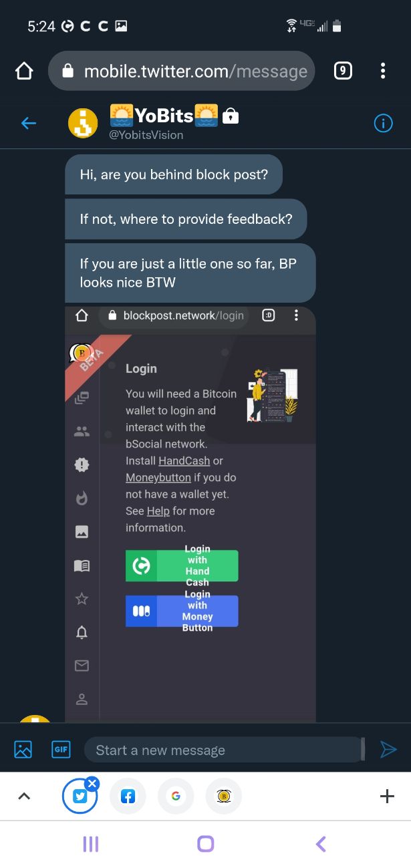Tap Android back navigation button
The height and width of the screenshot is (868, 411).
click(x=321, y=844)
